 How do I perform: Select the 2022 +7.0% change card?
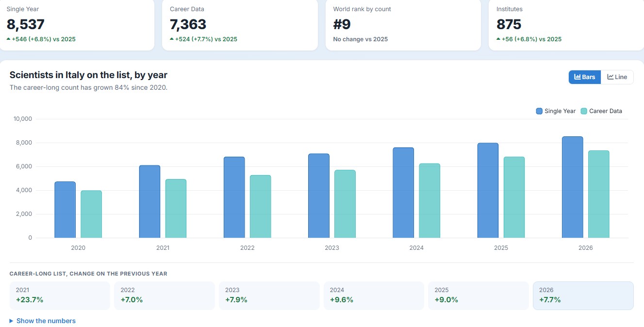point(165,295)
